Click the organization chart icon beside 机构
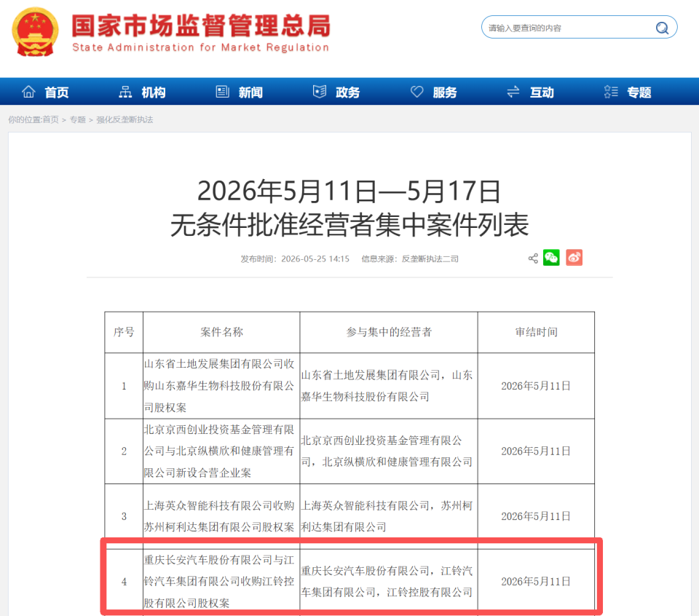Image resolution: width=699 pixels, height=616 pixels. [125, 92]
